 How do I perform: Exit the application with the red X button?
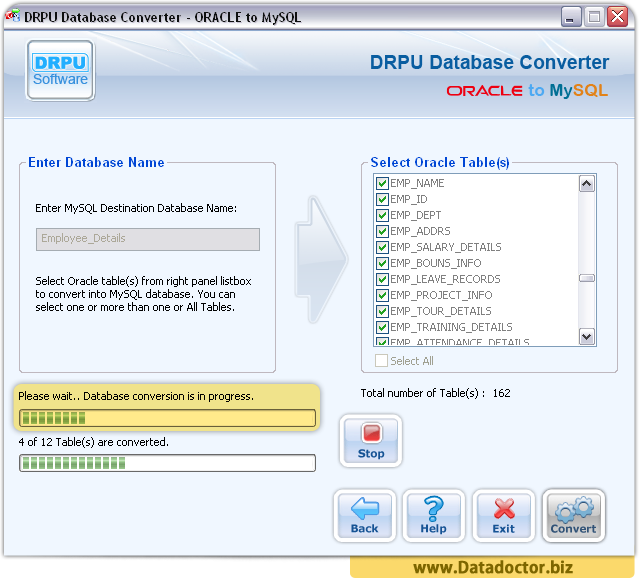(503, 516)
